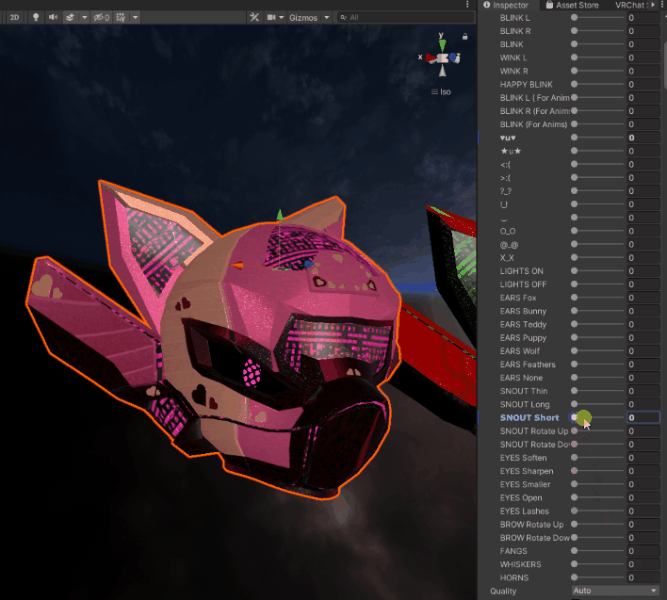667x600 pixels.
Task: Click the scene camera icon
Action: pos(271,17)
